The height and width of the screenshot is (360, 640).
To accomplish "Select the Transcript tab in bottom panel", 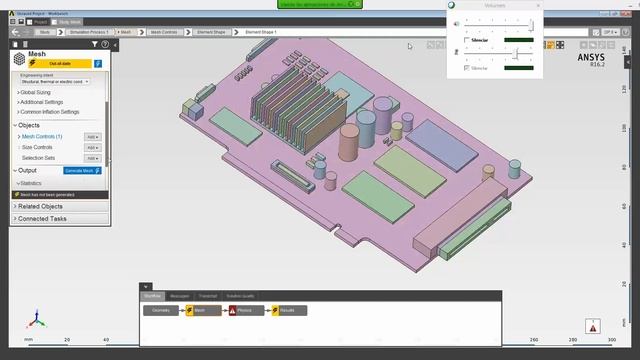I will point(208,296).
